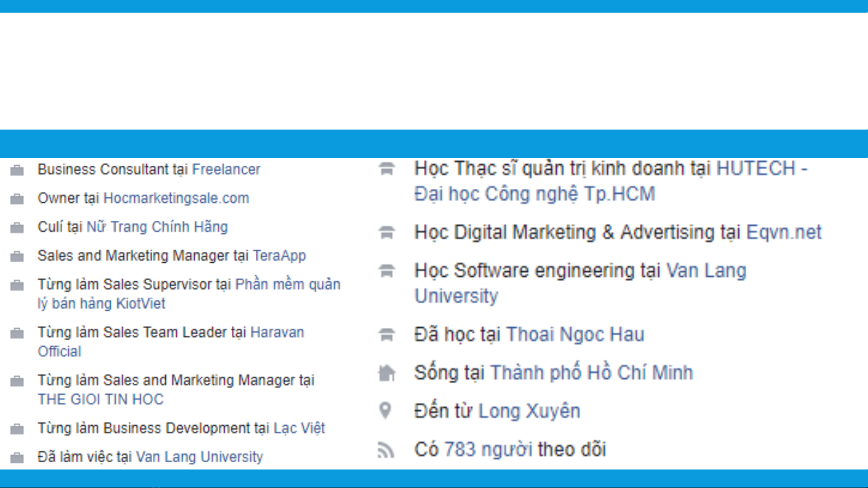Open Van Lang University link under Software engineering
This screenshot has height=488, width=868.
tap(580, 283)
